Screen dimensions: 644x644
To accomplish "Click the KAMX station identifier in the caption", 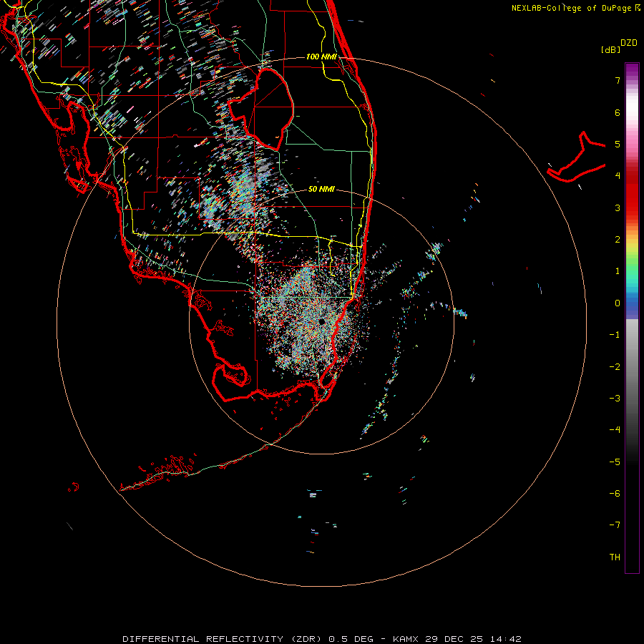I will (406, 639).
